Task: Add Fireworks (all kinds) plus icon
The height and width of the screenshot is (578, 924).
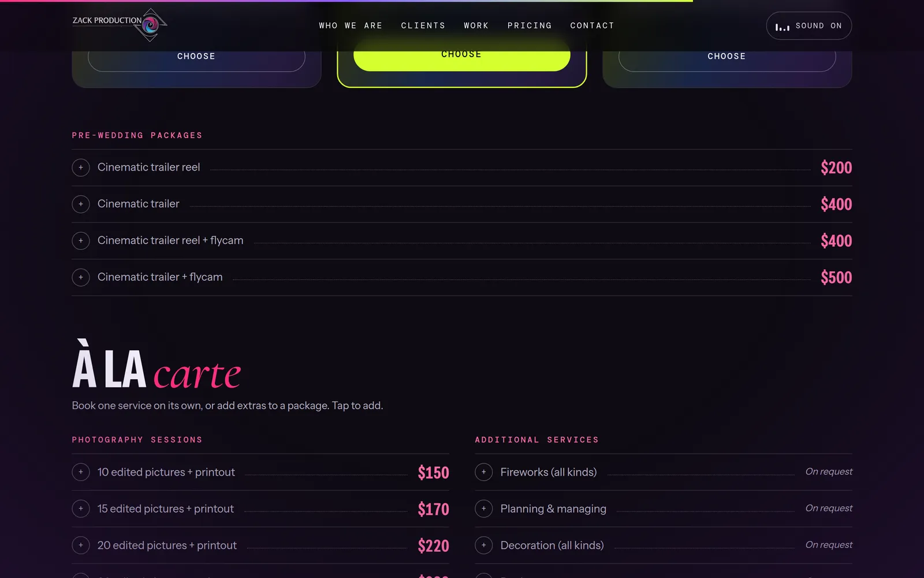Action: click(x=484, y=472)
